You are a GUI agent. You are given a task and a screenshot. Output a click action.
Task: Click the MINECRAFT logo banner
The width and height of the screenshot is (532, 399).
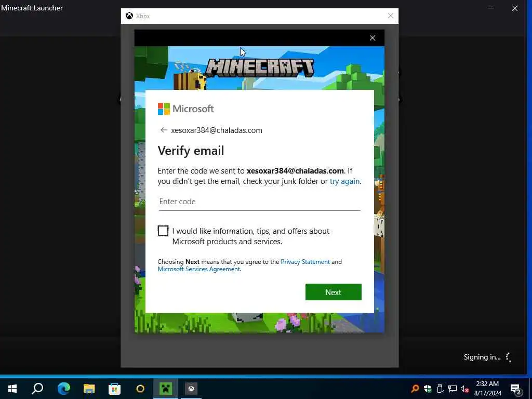[260, 68]
